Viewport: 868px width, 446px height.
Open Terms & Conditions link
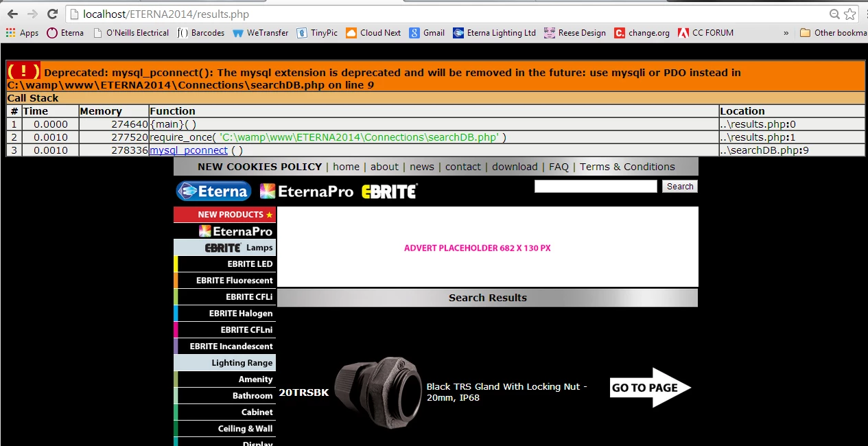click(627, 167)
